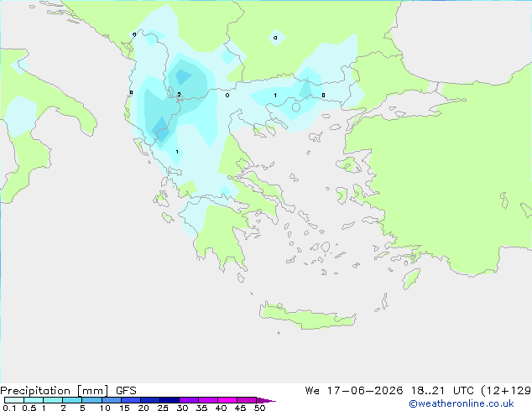532x411 pixels.
Task: Click the legend value label '25'
Action: 163,408
